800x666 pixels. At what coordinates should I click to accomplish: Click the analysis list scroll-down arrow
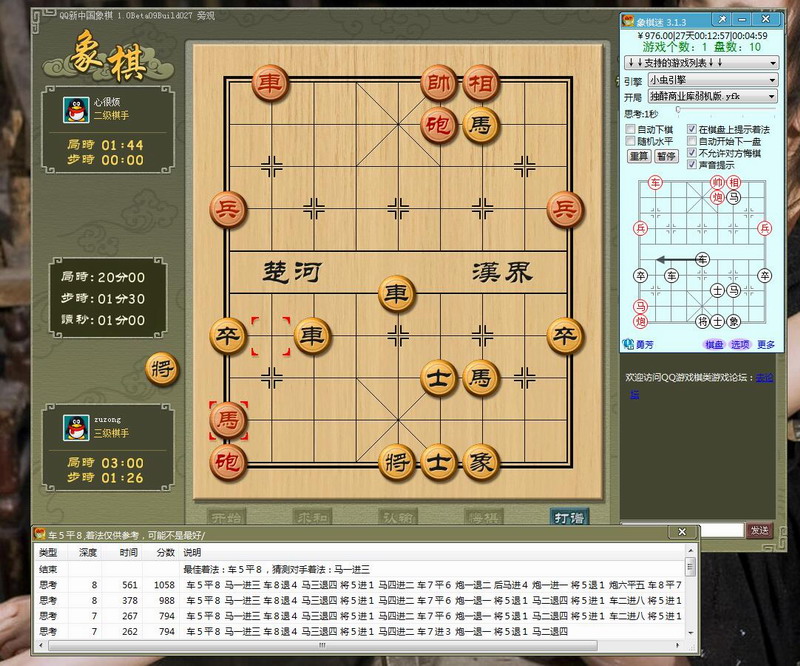691,632
